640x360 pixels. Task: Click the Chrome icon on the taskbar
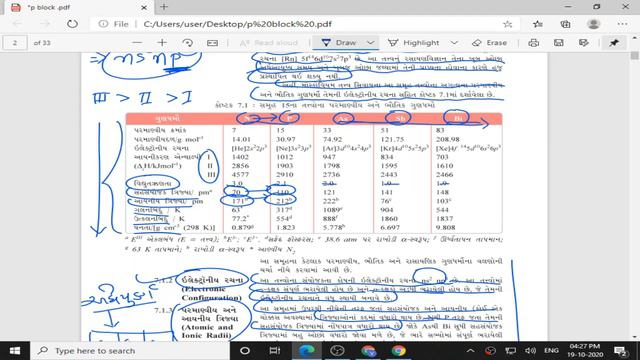(x=399, y=351)
